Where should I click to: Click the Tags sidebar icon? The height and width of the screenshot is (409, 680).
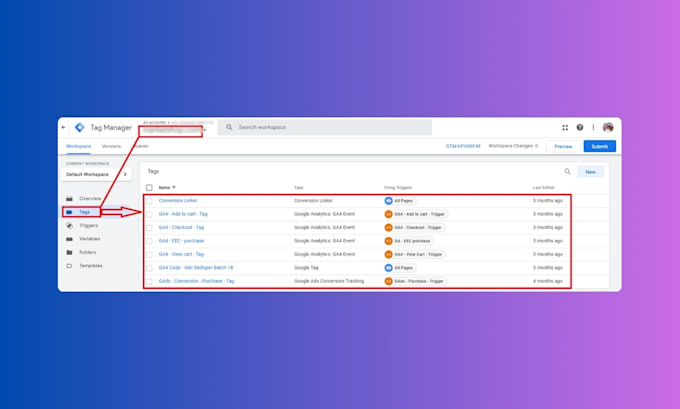tap(69, 212)
